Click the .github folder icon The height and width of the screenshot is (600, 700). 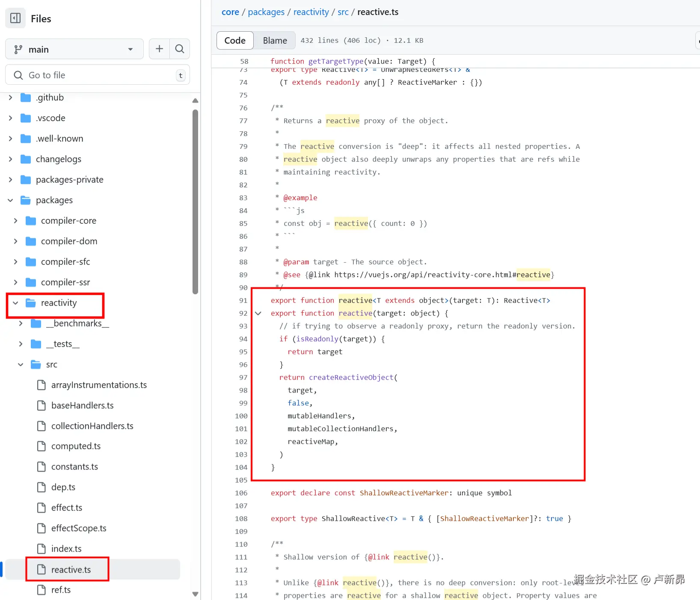[26, 98]
